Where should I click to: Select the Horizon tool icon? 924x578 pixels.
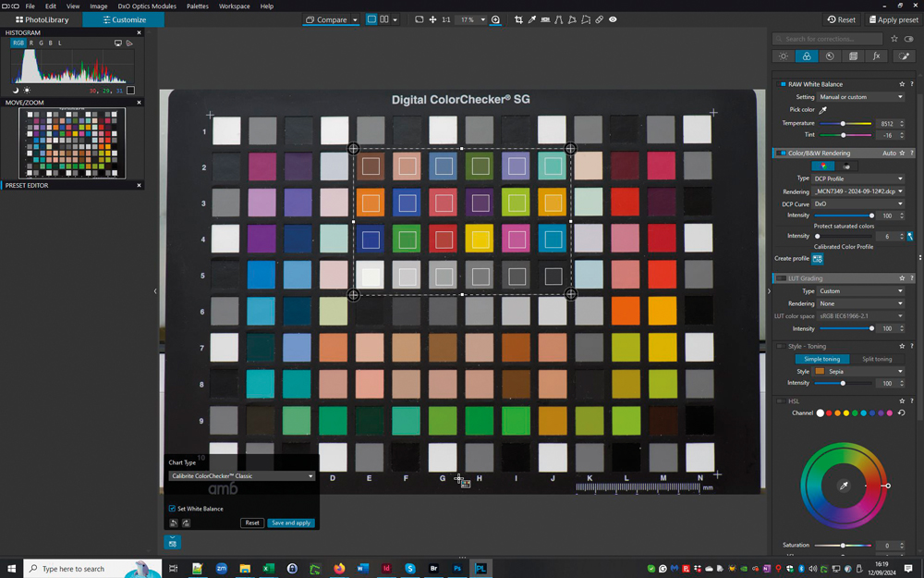click(x=546, y=19)
